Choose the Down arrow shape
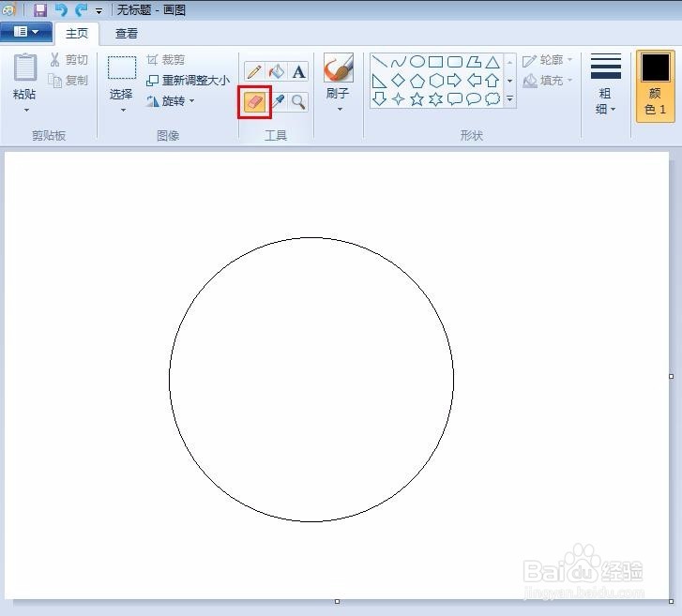The height and width of the screenshot is (616, 682). (x=380, y=99)
